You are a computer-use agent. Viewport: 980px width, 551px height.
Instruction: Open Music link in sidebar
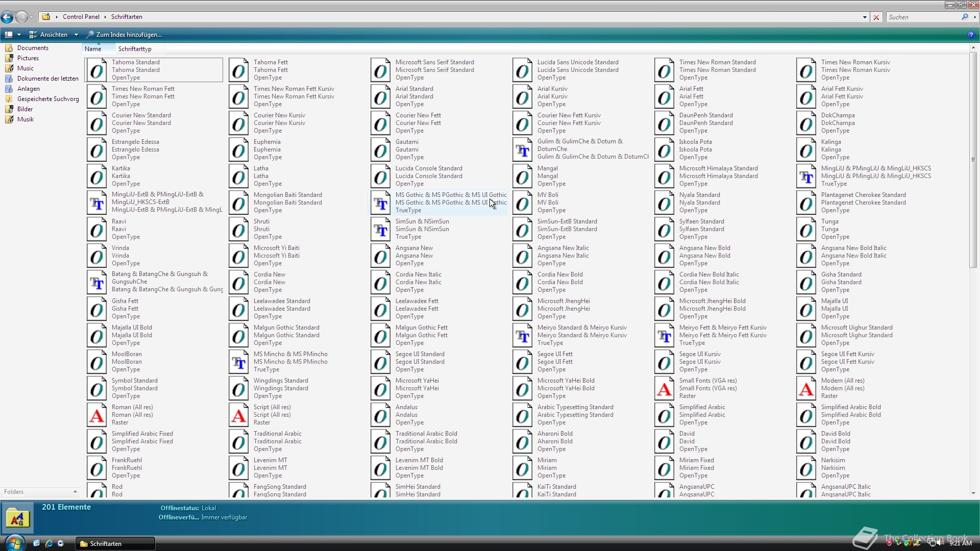[x=25, y=68]
